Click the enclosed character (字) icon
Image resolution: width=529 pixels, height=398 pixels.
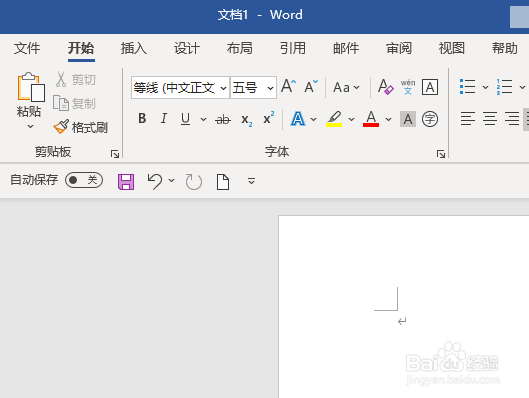click(430, 119)
